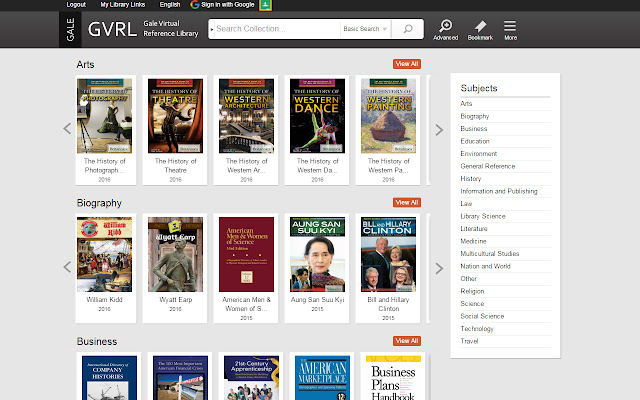
Task: Open the Advanced search icon
Action: tap(445, 29)
